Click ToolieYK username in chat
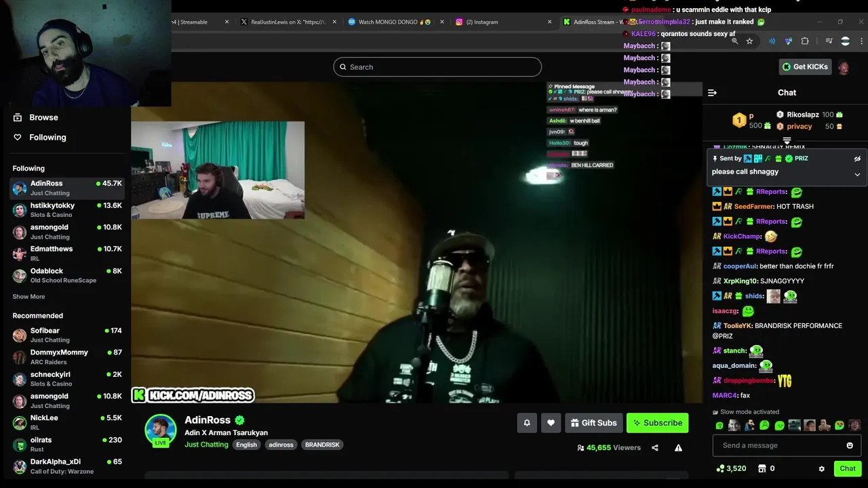The height and width of the screenshot is (488, 868). click(x=738, y=326)
